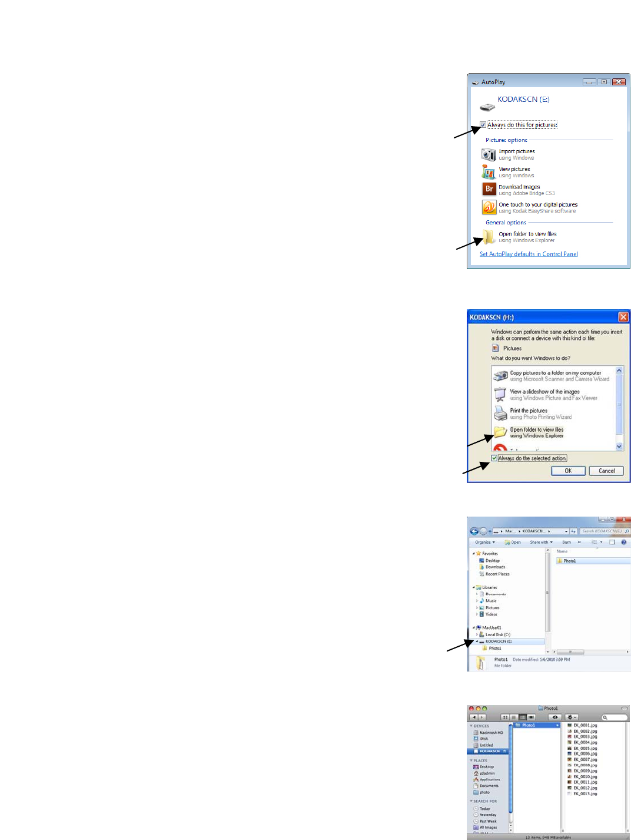Click Applications in Finder Places
Image resolution: width=631 pixels, height=840 pixels.
point(486,779)
